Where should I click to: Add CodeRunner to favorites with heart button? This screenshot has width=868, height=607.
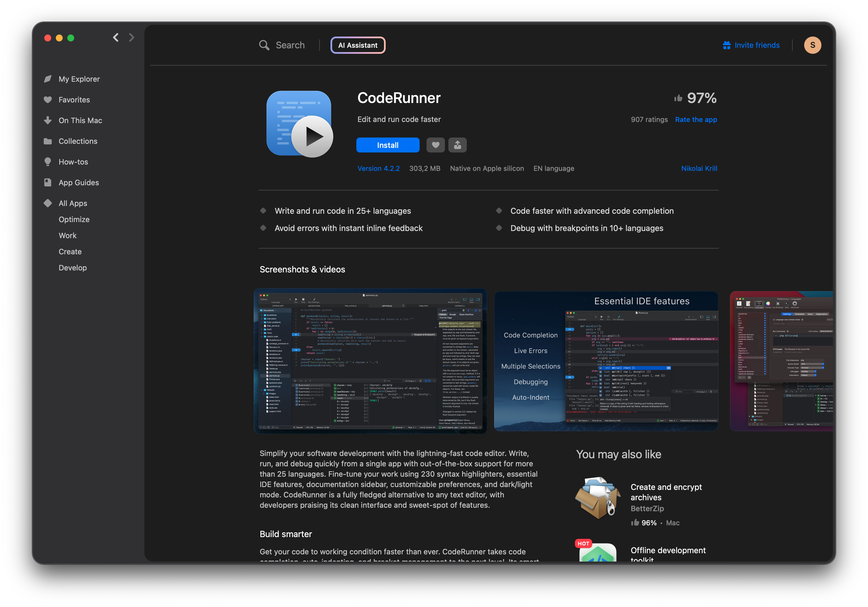tap(435, 145)
